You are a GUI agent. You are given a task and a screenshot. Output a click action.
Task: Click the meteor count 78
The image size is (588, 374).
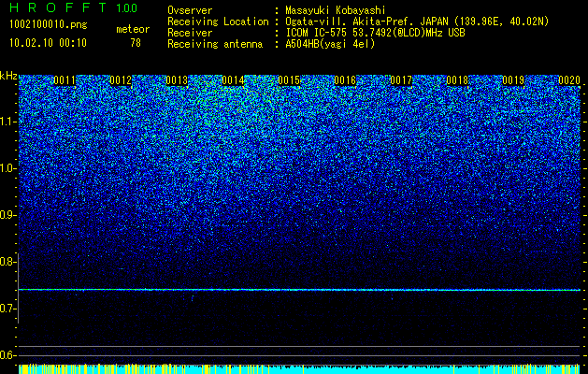136,43
